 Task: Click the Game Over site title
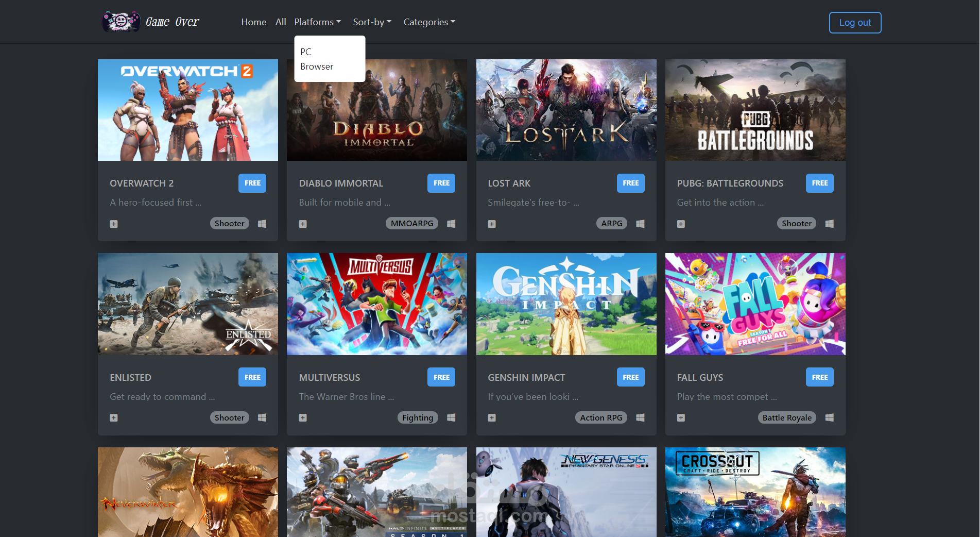click(173, 22)
